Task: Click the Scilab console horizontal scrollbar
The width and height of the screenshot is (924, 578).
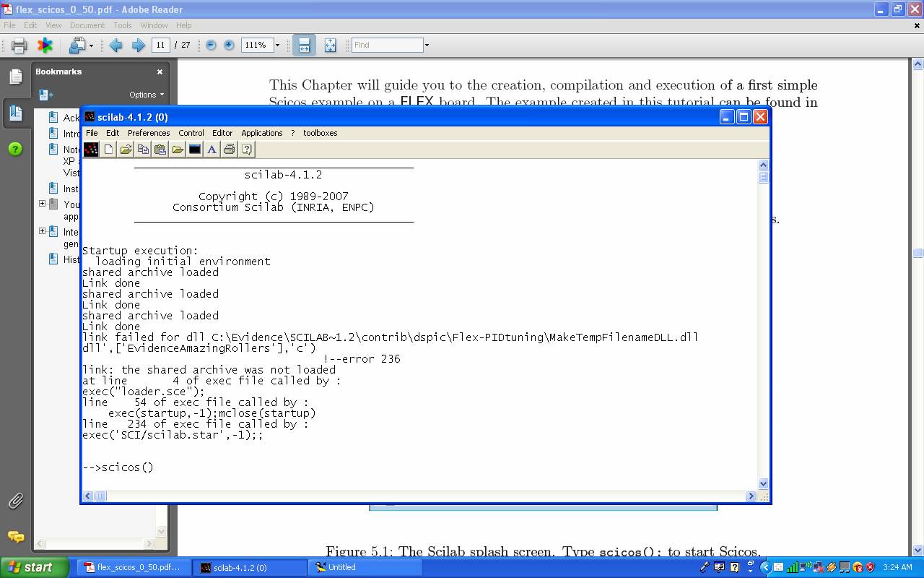Action: click(419, 496)
